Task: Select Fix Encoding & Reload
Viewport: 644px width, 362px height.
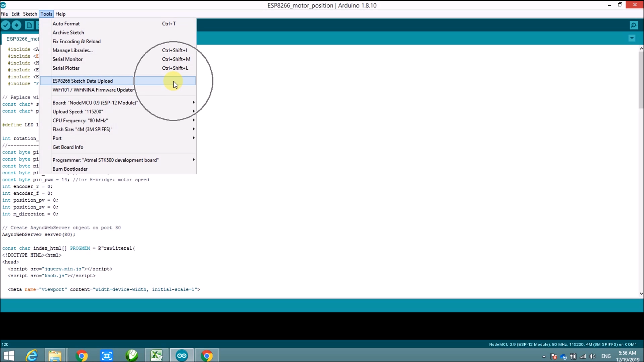Action: [x=118, y=42]
